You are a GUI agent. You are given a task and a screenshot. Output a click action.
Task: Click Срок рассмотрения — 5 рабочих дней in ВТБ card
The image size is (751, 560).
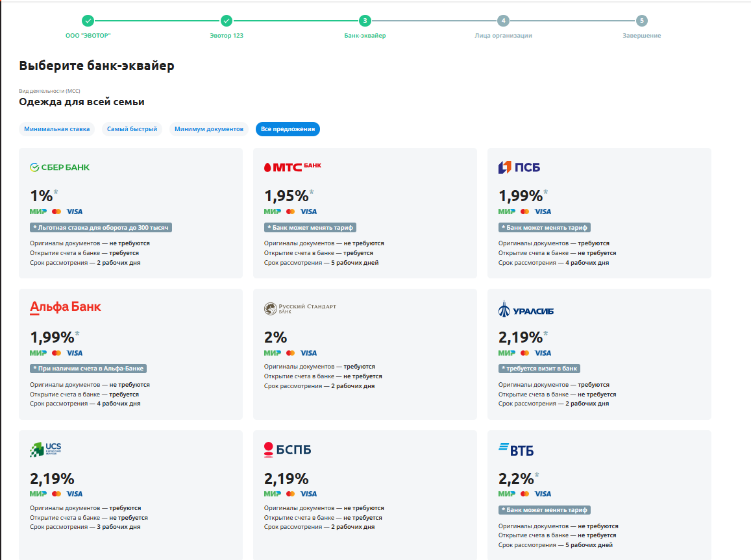(x=556, y=545)
